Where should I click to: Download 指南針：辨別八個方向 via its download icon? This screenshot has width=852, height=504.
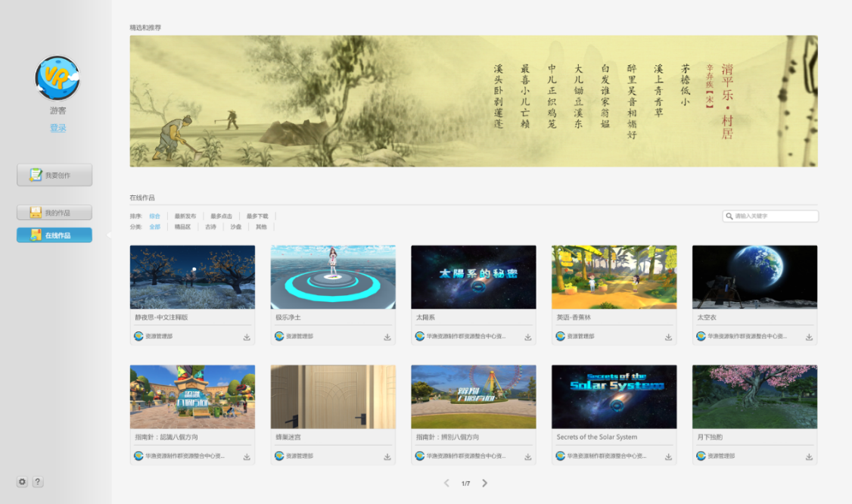click(527, 456)
